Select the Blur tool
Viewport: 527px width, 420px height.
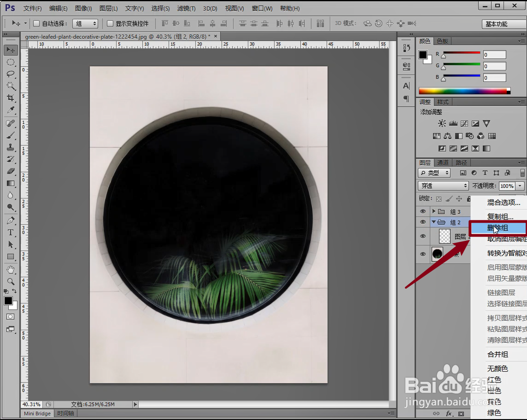tap(10, 195)
